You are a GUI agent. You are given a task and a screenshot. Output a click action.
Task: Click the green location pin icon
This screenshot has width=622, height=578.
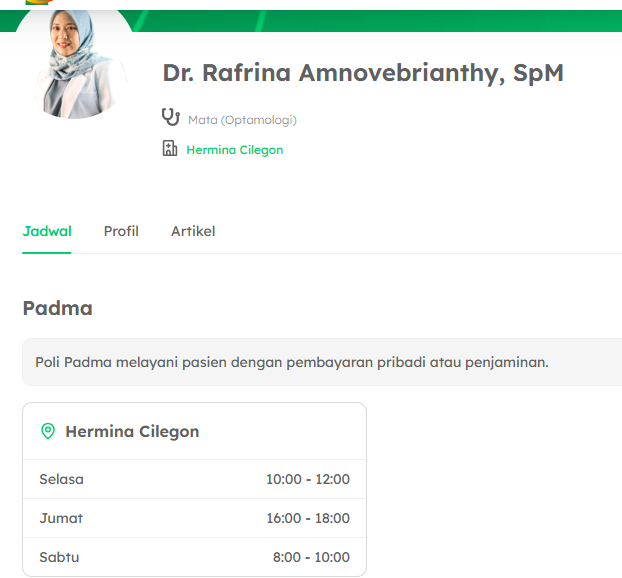[x=47, y=431]
